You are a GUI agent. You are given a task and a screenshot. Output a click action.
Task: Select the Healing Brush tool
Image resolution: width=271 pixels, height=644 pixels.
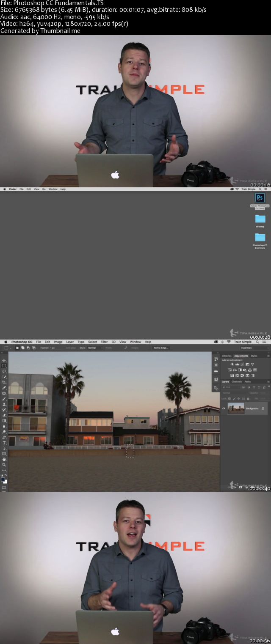[4, 393]
